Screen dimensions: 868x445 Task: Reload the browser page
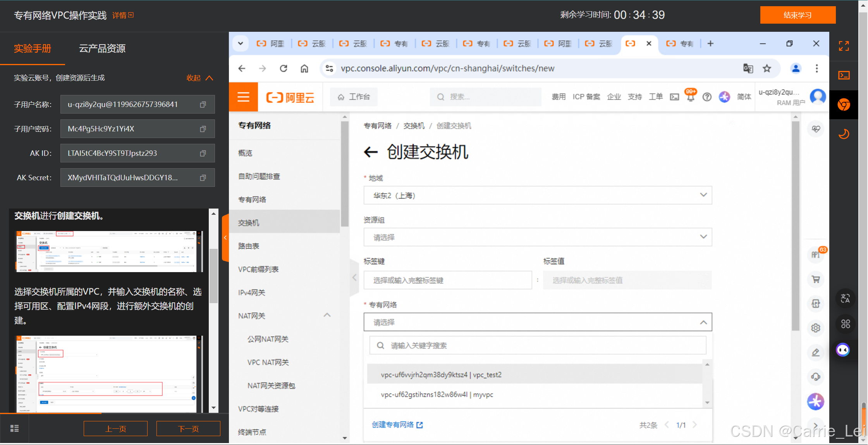tap(284, 69)
